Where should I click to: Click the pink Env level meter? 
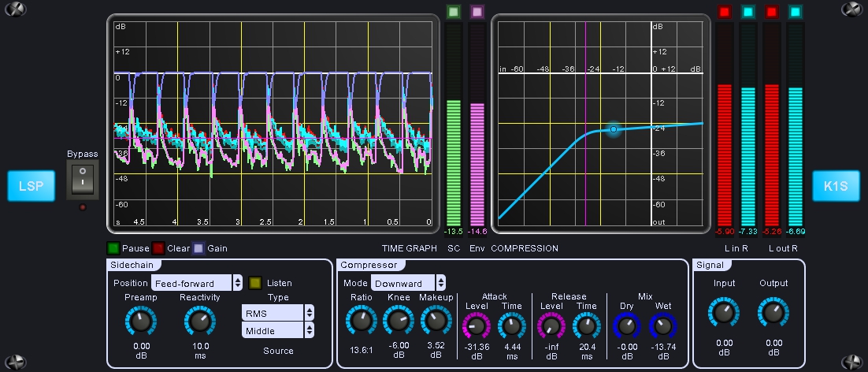pos(477,125)
